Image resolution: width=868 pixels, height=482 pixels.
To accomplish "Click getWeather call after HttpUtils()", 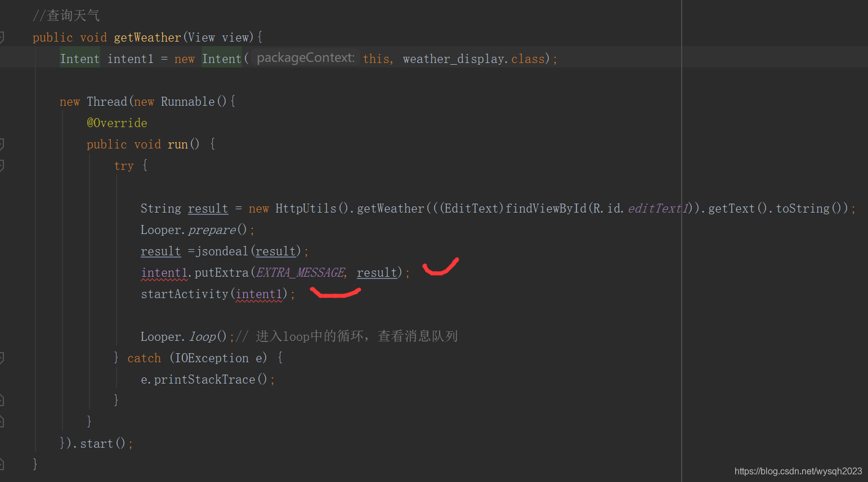I will [x=391, y=209].
